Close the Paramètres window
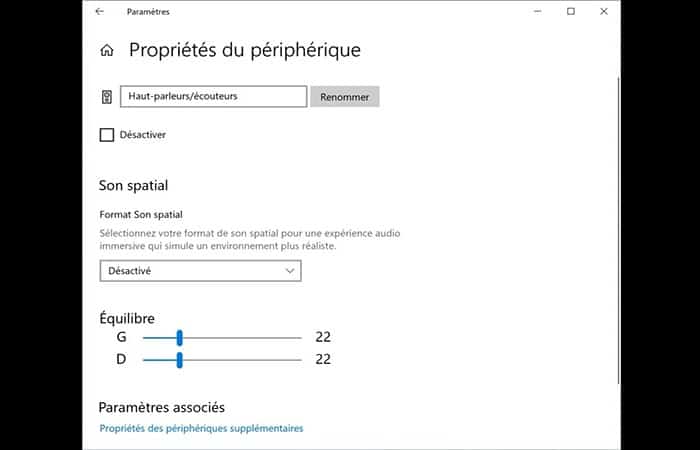This screenshot has height=450, width=700. pyautogui.click(x=602, y=12)
